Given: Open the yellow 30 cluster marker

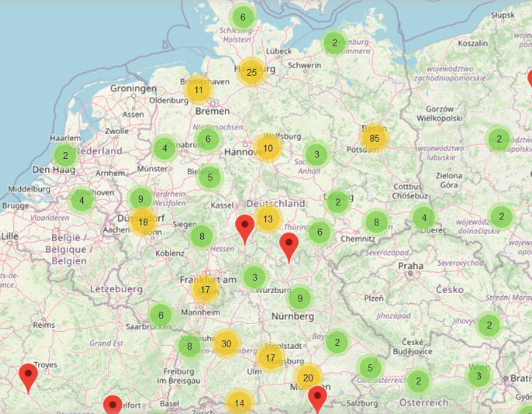Looking at the screenshot, I should 226,343.
